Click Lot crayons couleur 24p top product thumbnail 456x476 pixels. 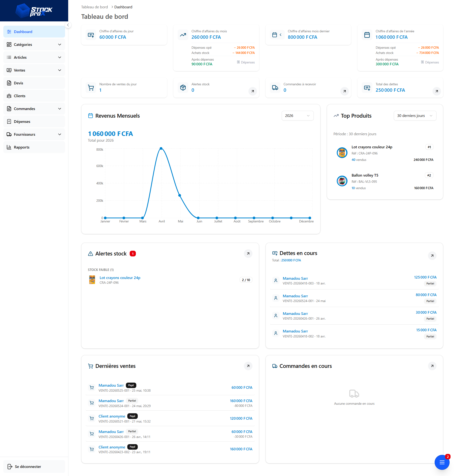pos(342,153)
